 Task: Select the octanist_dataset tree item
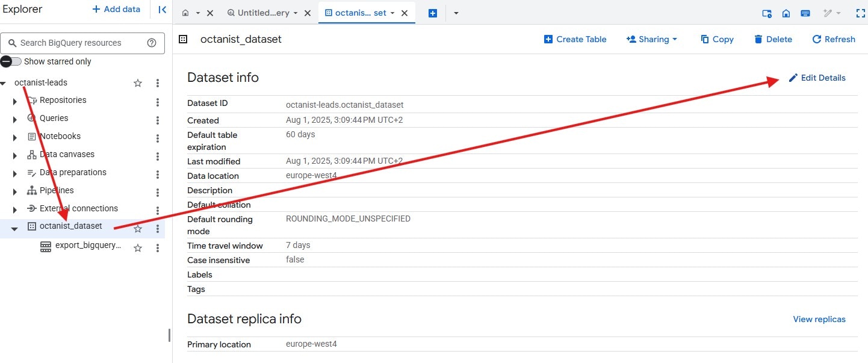71,226
